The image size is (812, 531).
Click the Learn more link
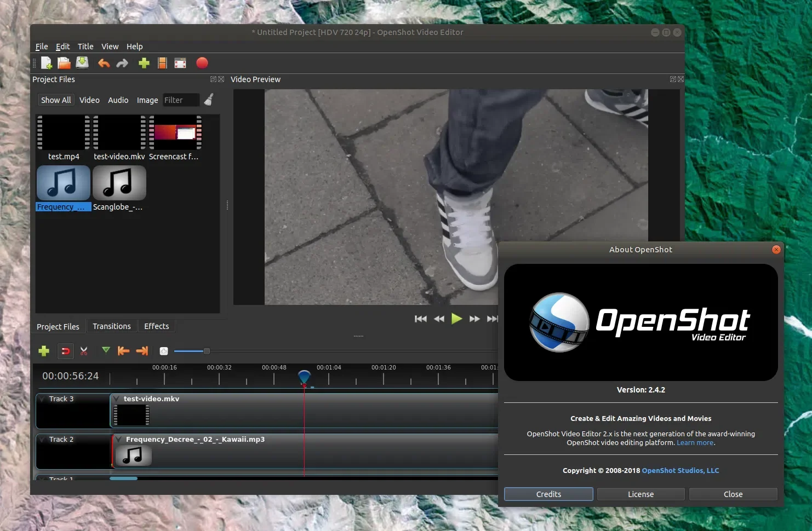[695, 442]
